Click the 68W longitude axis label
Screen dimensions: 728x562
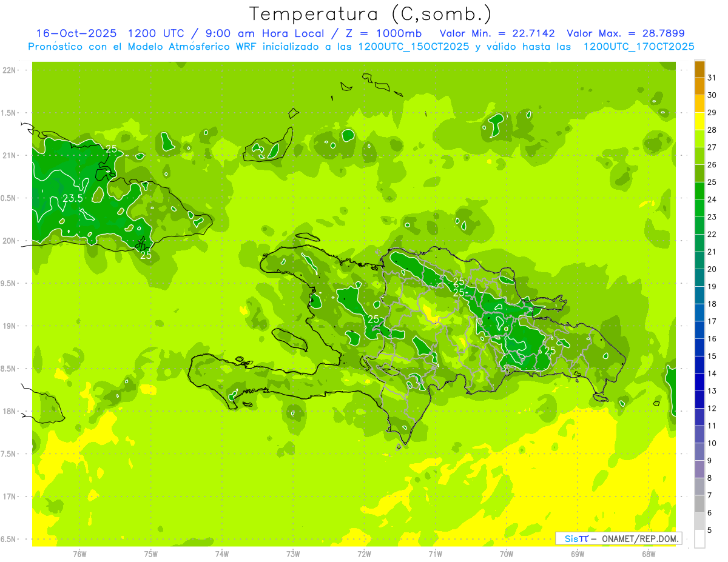(x=648, y=554)
